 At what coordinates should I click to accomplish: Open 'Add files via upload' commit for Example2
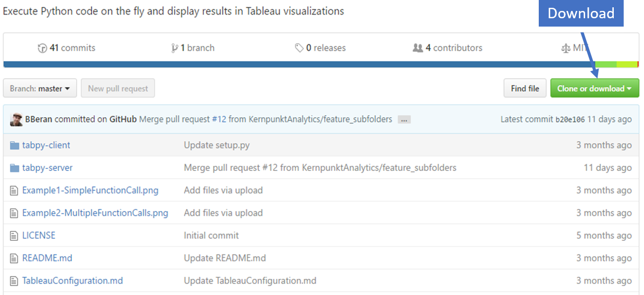pos(223,213)
